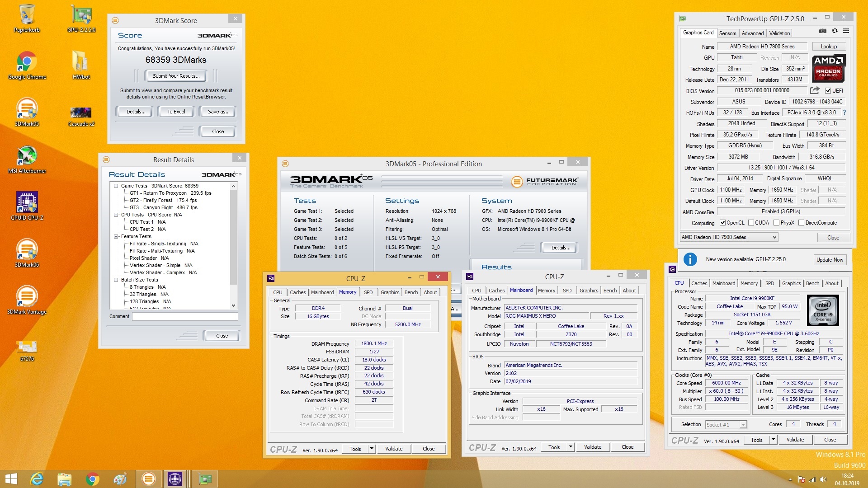Screen dimensions: 868x488
Task: Click the blue info icon in GPU-Z update bar
Action: coord(690,259)
